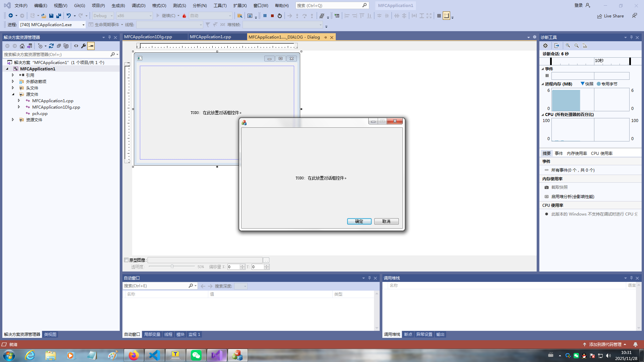Restart the debug session
Image resolution: width=644 pixels, height=362 pixels.
pos(280,16)
